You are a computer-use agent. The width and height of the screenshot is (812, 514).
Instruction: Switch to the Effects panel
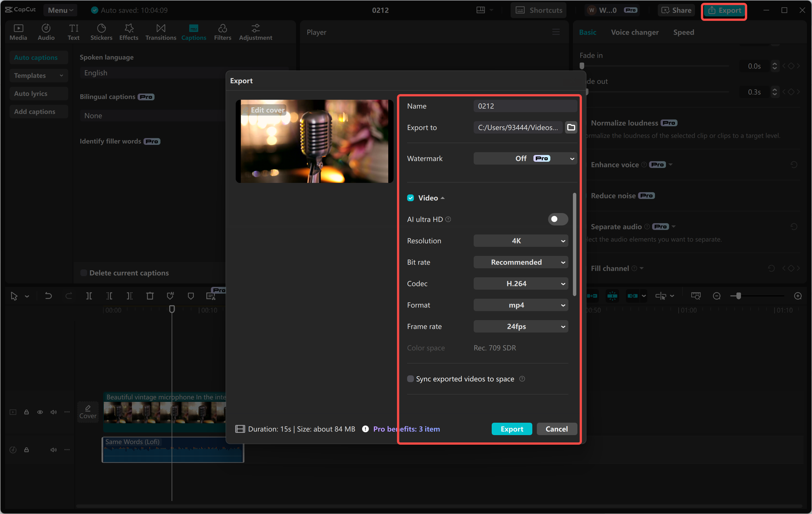coord(129,31)
